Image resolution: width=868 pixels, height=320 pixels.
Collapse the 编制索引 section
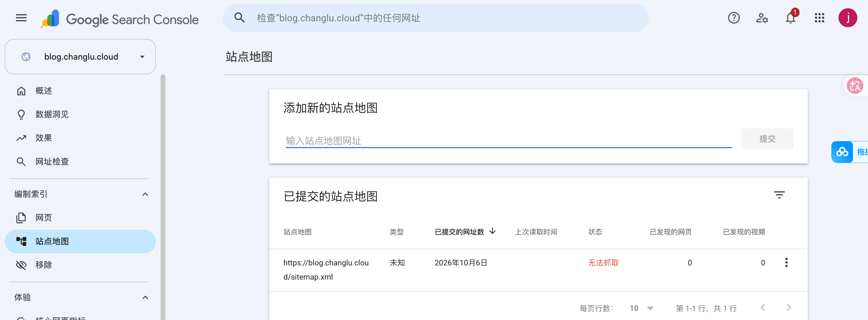pos(145,194)
